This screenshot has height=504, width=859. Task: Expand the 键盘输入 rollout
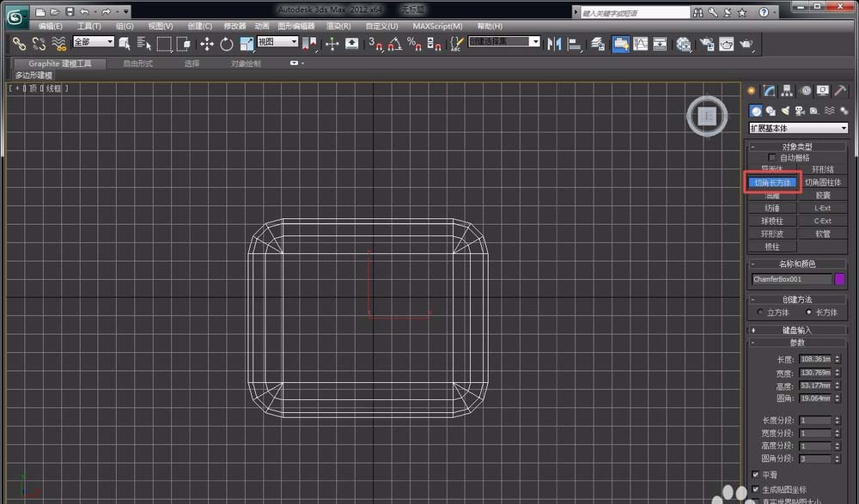tap(798, 330)
